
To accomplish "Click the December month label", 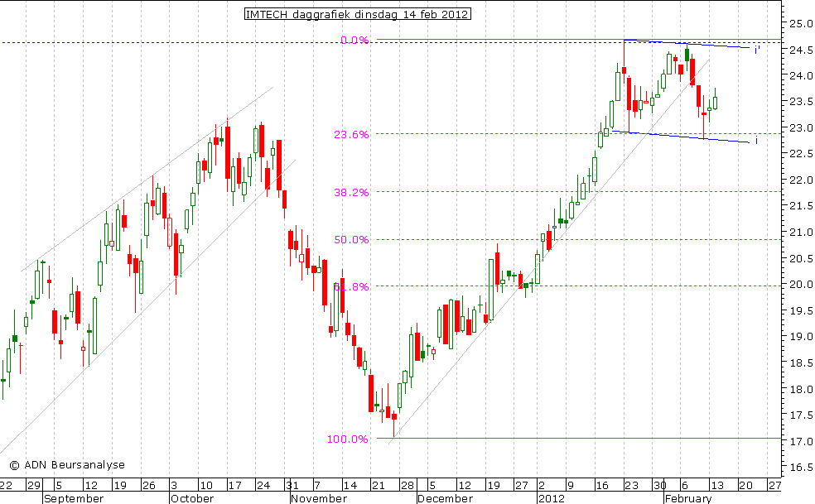I will 446,499.
